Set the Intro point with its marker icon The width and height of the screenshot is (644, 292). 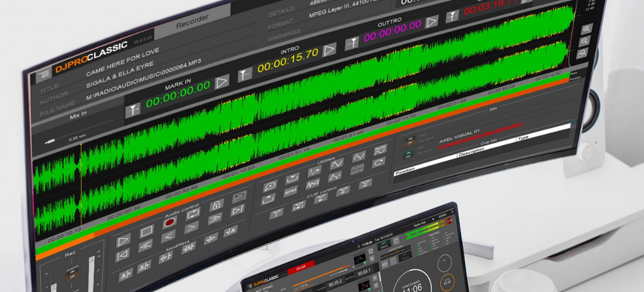(x=245, y=75)
